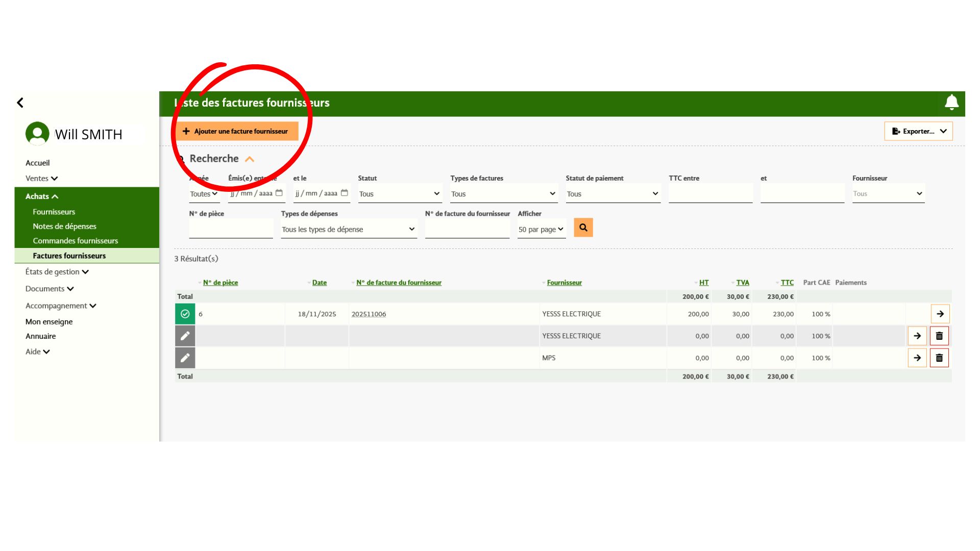
Task: Open the Statut dropdown
Action: pyautogui.click(x=400, y=194)
